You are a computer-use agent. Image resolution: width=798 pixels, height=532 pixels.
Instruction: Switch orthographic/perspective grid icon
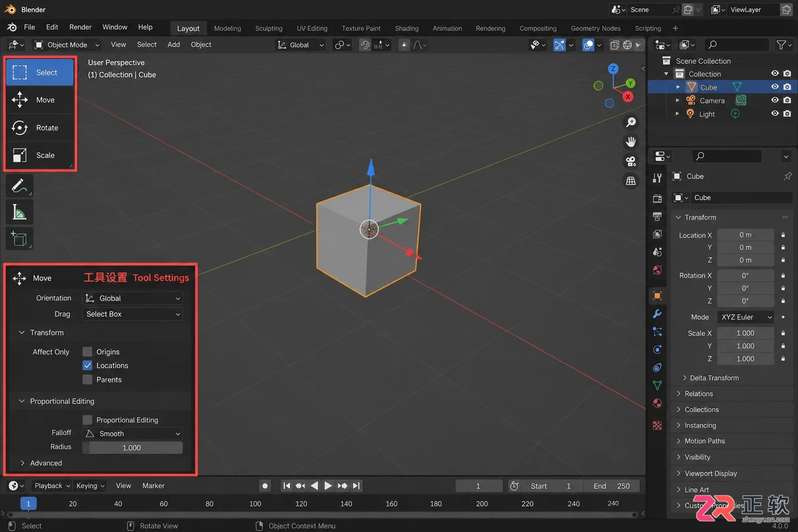click(x=631, y=181)
